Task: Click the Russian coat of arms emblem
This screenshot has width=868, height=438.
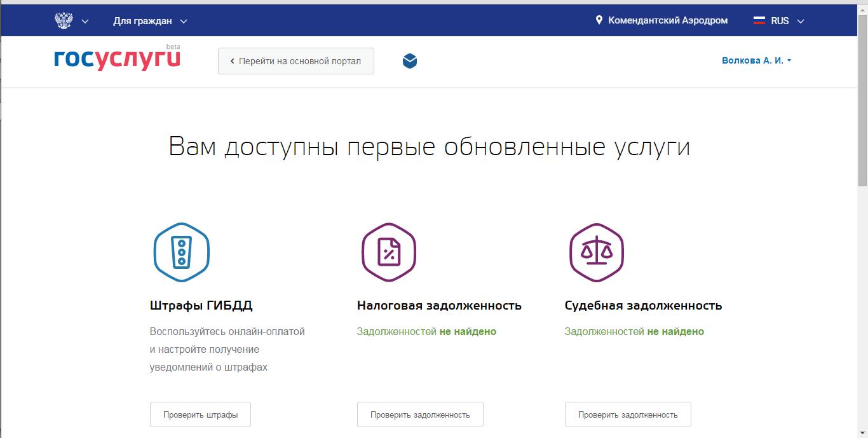Action: coord(64,21)
